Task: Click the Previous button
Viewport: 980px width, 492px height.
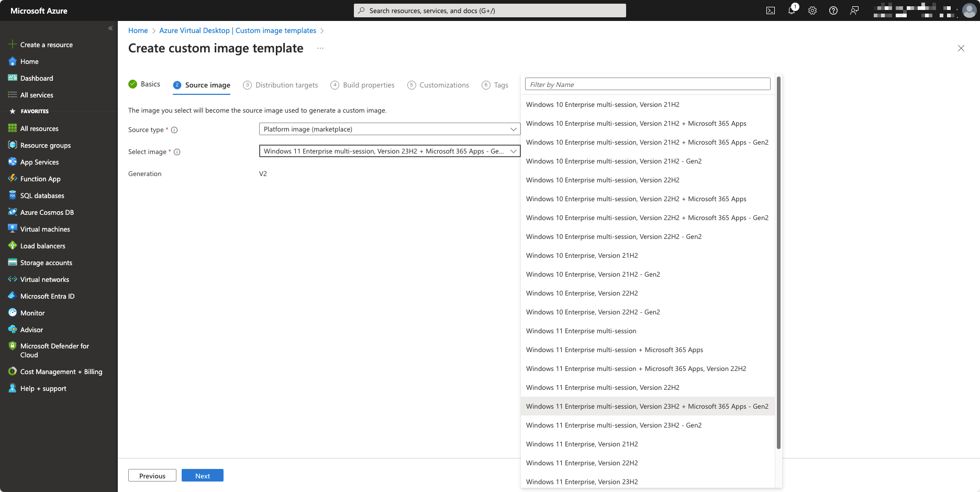Action: coord(152,475)
